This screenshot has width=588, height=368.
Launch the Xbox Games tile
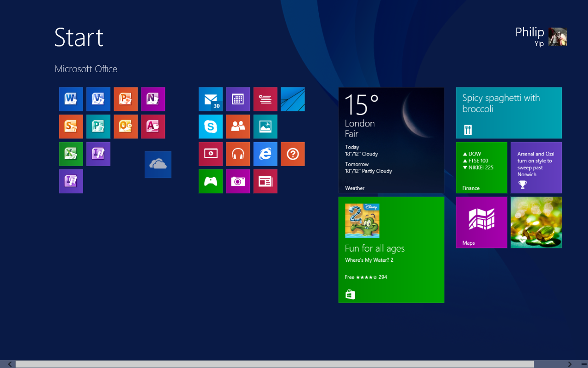[211, 181]
